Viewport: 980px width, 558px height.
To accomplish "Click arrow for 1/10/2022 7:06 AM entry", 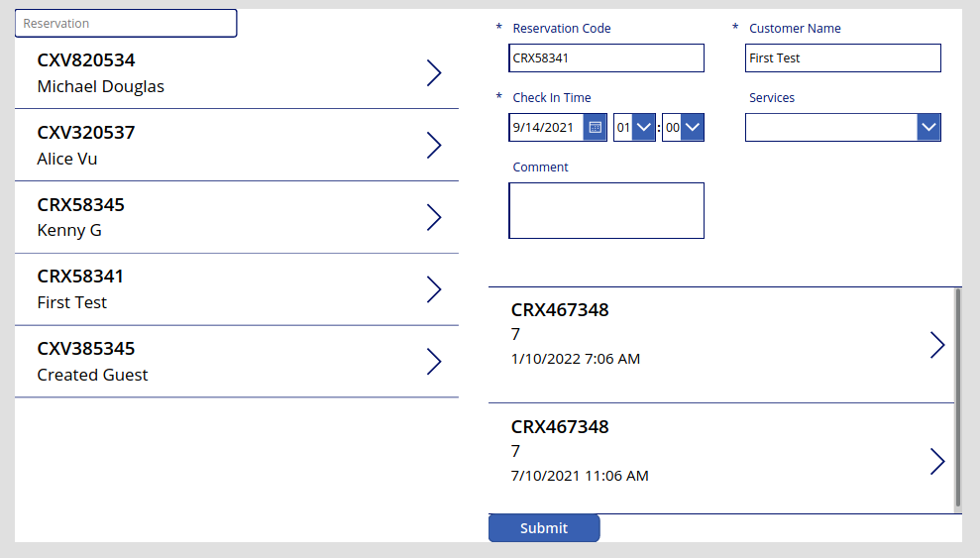I will [x=936, y=345].
